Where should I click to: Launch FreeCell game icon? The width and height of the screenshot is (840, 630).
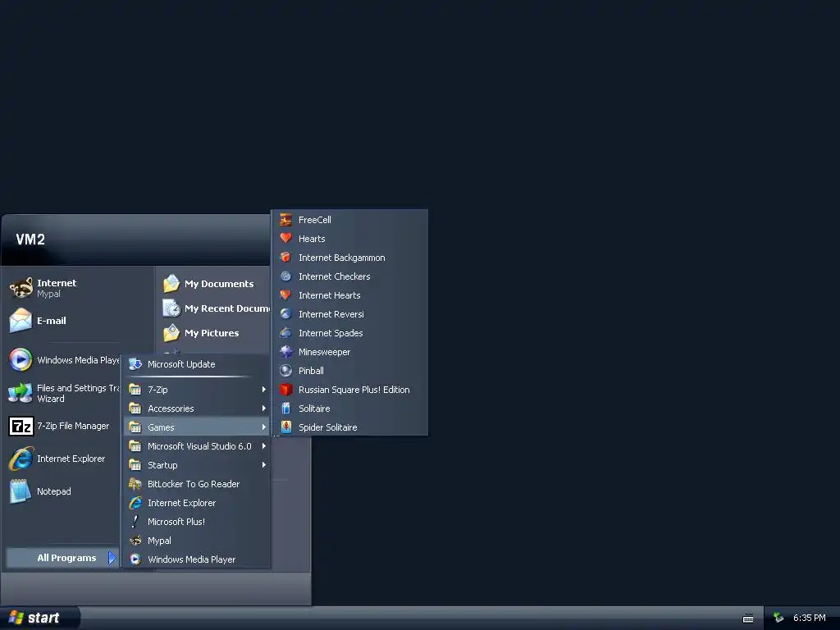pos(286,220)
